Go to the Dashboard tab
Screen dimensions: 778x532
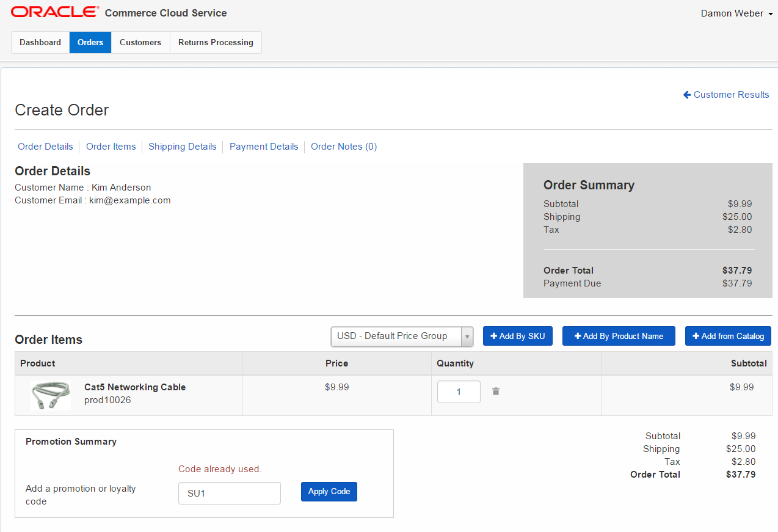click(x=40, y=42)
